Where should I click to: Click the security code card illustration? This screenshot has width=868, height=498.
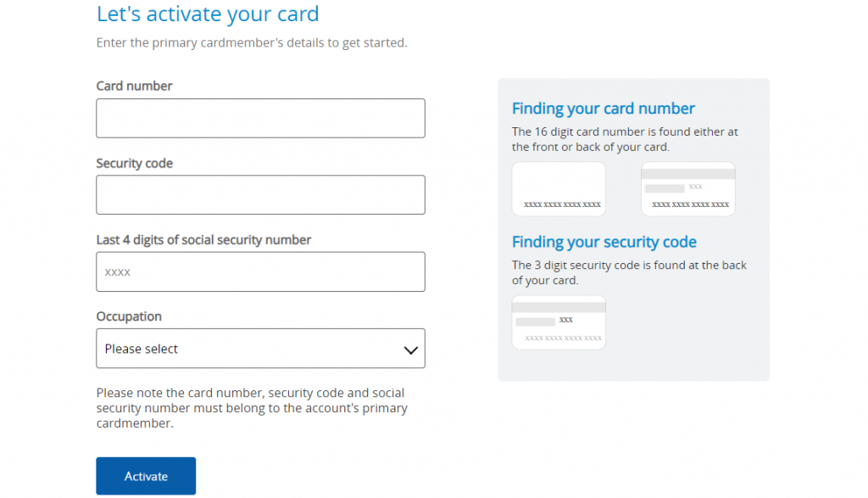559,322
